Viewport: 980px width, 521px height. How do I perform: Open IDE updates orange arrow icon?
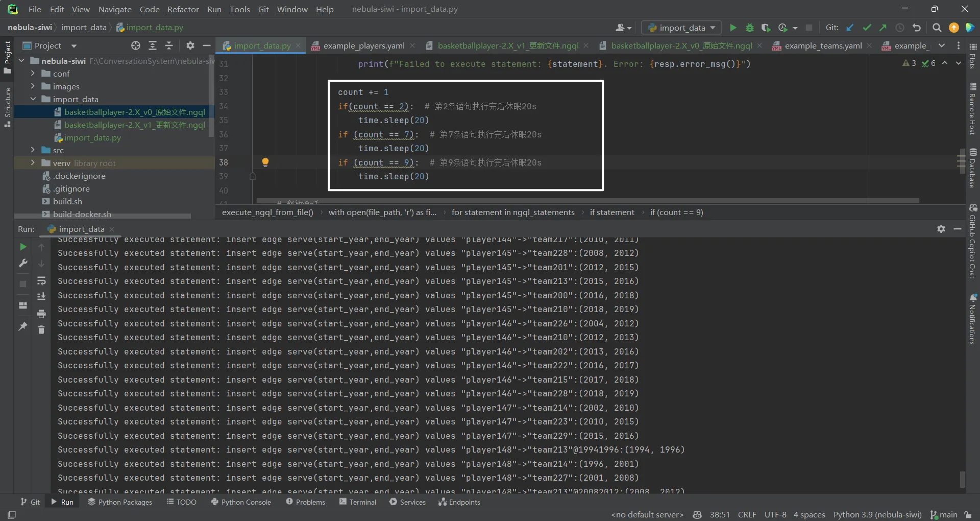coord(953,28)
